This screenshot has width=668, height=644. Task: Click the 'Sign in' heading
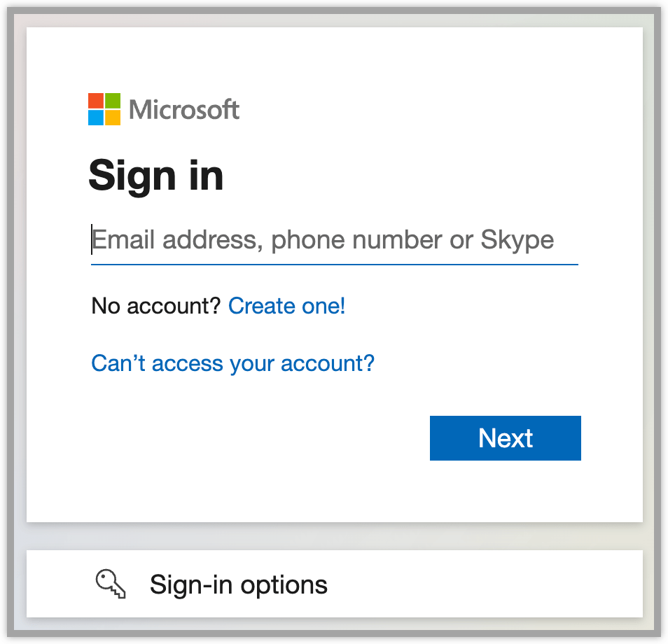tap(155, 175)
